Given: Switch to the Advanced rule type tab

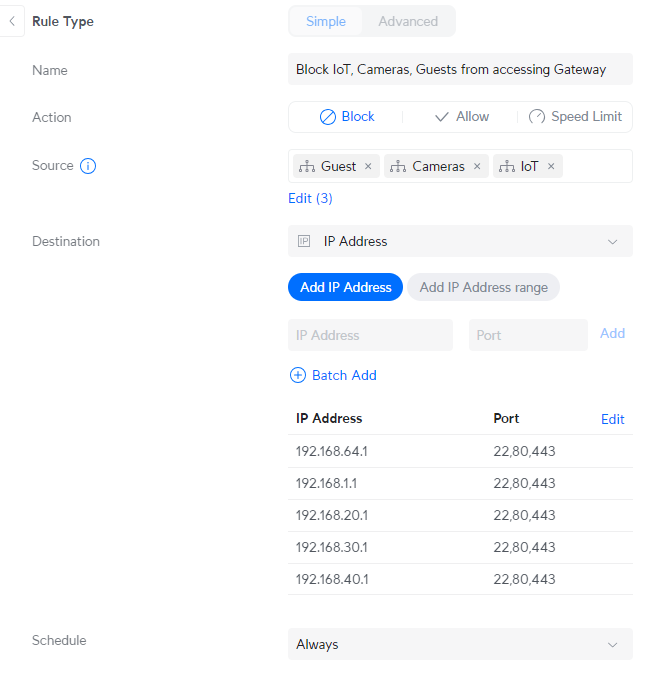Looking at the screenshot, I should tap(408, 21).
